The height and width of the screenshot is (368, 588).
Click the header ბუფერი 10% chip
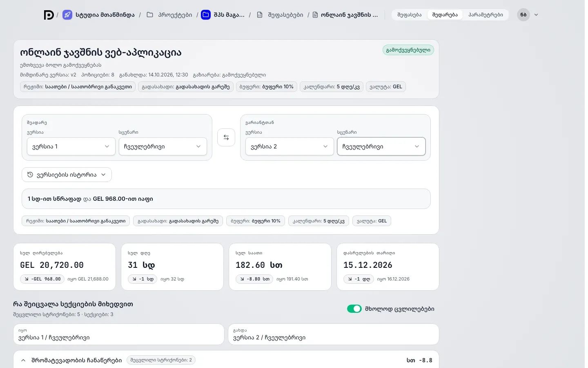point(267,87)
